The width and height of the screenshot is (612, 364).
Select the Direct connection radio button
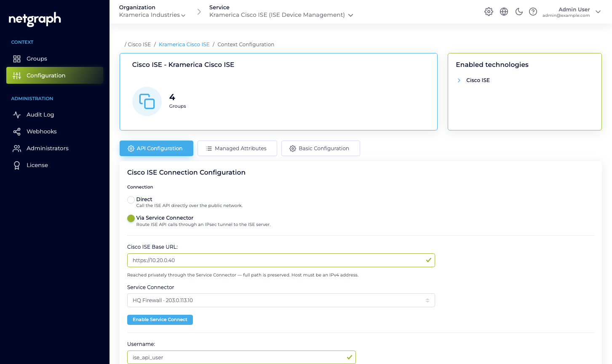click(131, 200)
